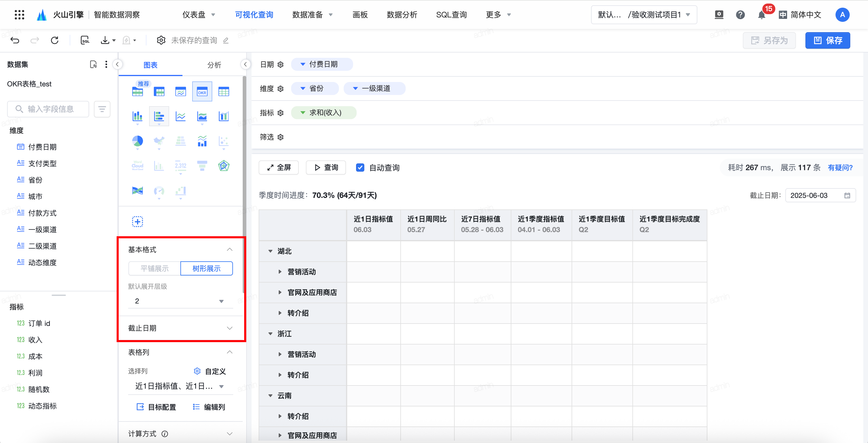868x443 pixels.
Task: Click the 全屏 button
Action: point(279,168)
